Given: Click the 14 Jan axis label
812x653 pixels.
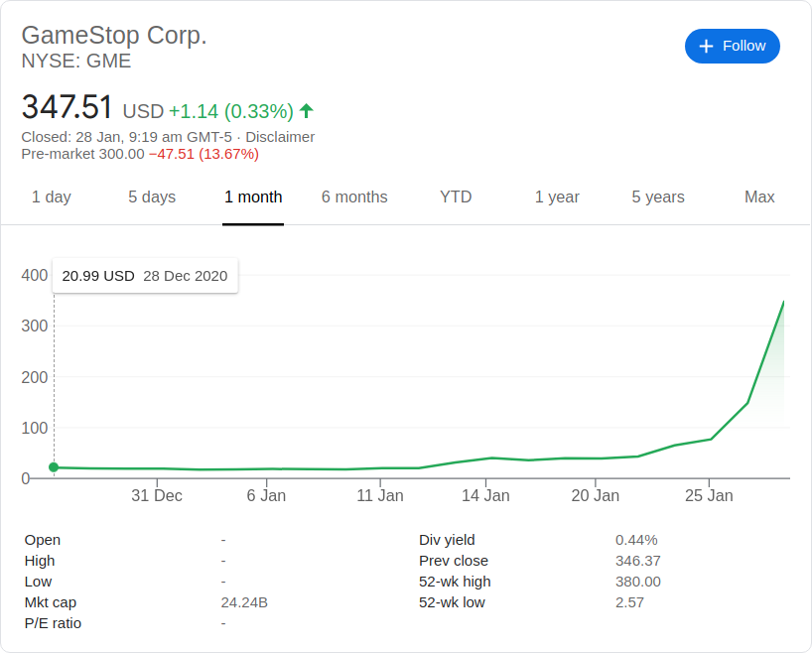Looking at the screenshot, I should tap(485, 495).
